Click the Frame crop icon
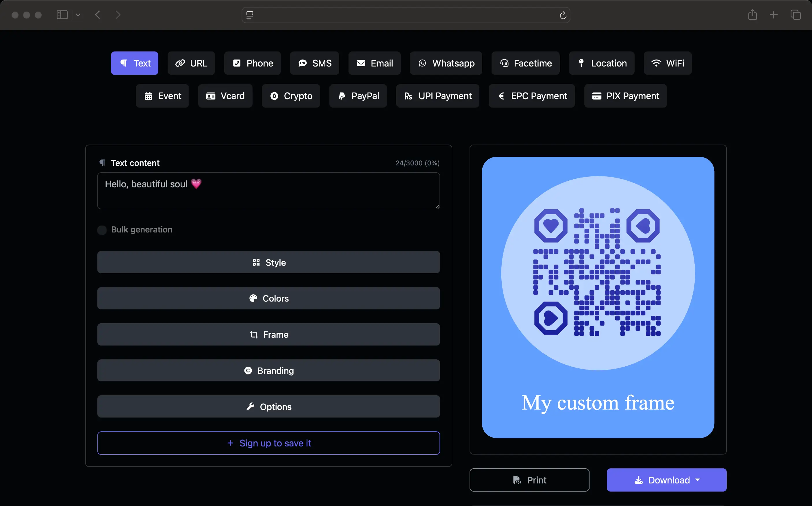Viewport: 812px width, 506px height. pos(254,334)
